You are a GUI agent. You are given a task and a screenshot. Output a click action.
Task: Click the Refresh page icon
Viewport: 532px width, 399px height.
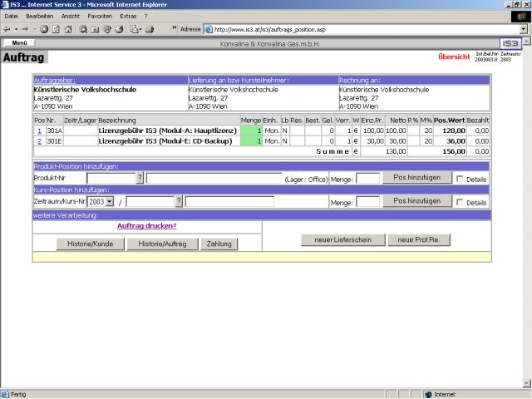(x=56, y=30)
